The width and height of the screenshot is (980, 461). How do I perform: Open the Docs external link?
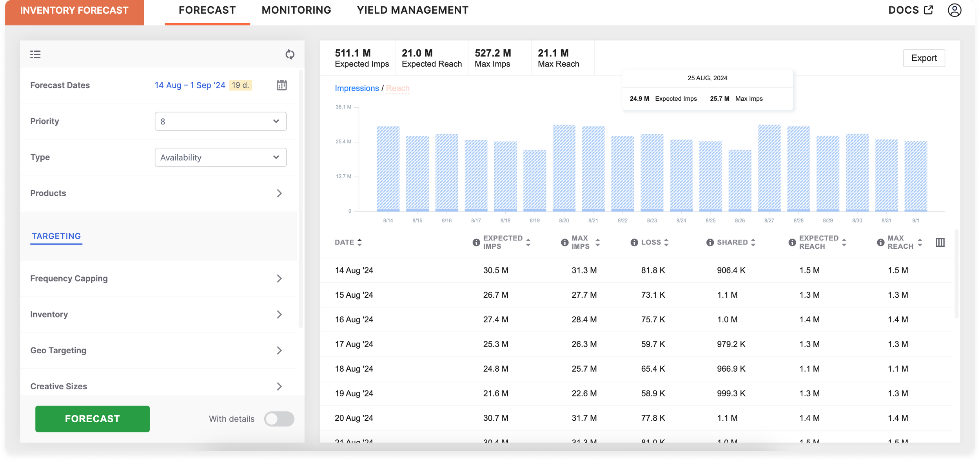[x=910, y=10]
